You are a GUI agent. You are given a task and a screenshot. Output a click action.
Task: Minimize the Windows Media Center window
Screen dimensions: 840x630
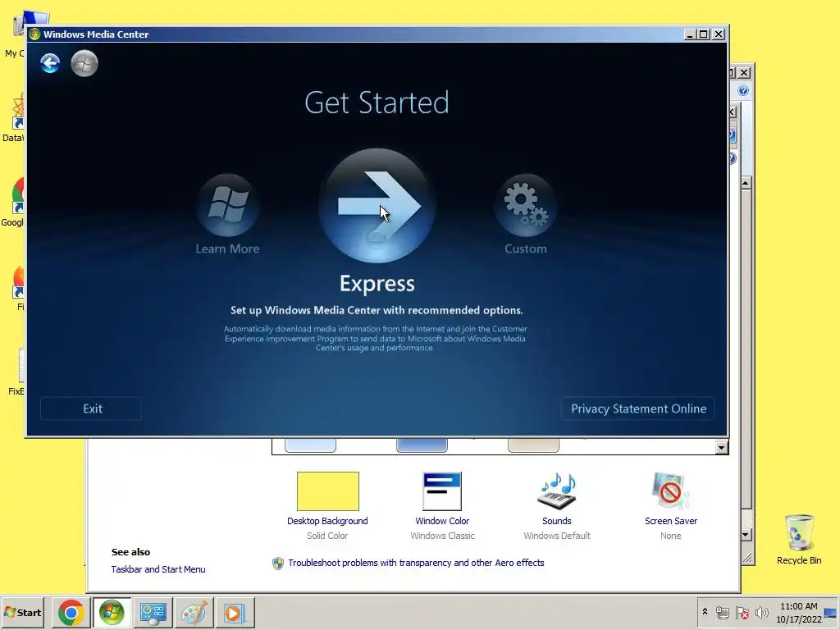[x=691, y=34]
